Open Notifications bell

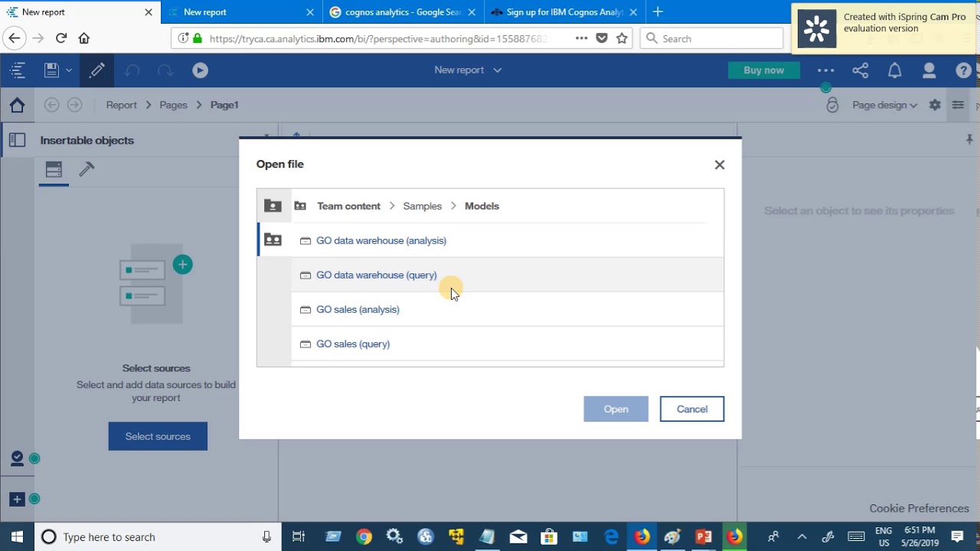pos(894,70)
